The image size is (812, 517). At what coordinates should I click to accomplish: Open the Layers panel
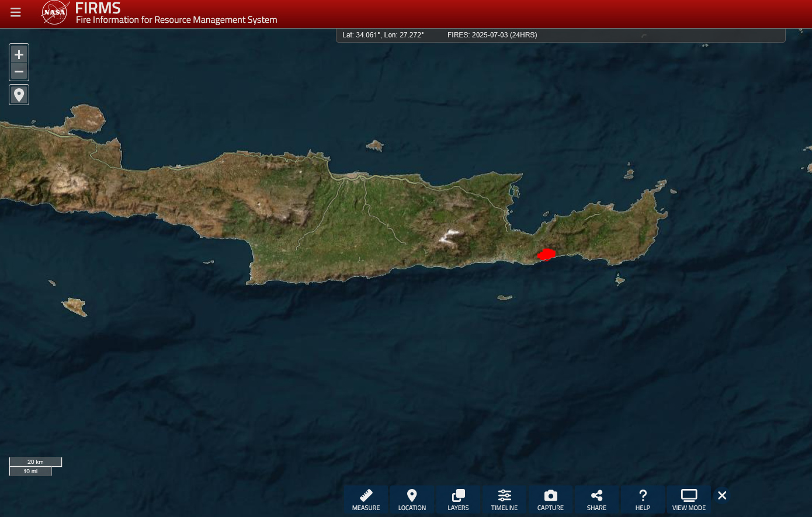[x=458, y=499]
